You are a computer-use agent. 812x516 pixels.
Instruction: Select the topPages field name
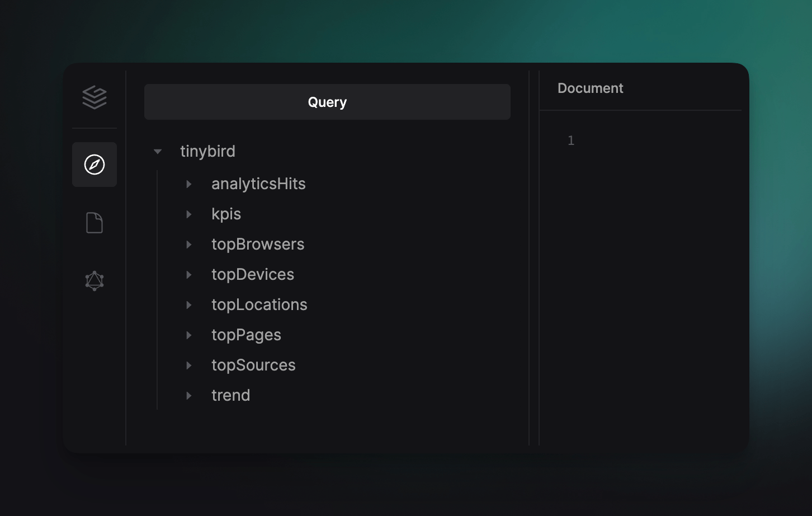click(246, 335)
